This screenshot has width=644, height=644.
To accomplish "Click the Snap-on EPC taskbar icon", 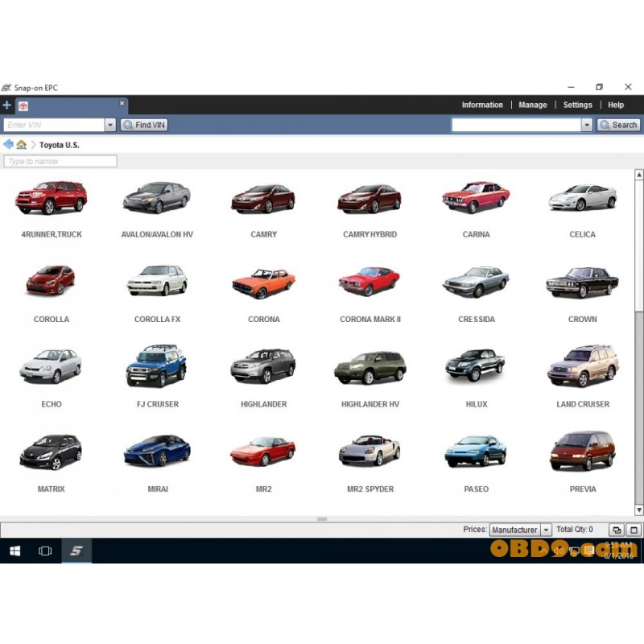I will [x=76, y=551].
